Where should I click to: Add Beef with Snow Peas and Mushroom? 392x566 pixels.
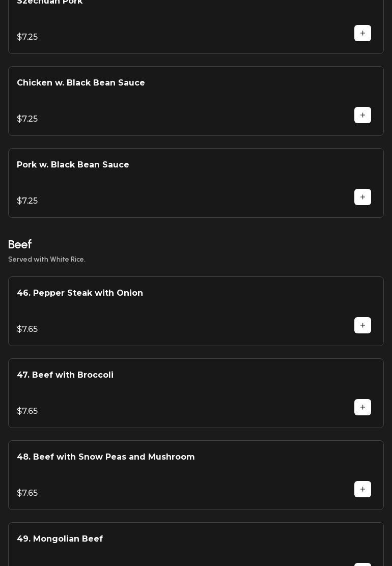point(362,489)
